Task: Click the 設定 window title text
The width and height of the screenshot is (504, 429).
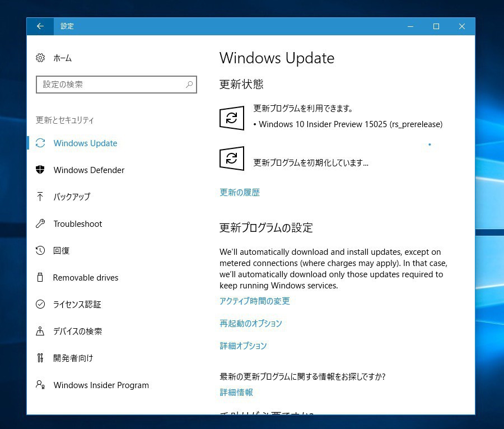Action: point(67,26)
